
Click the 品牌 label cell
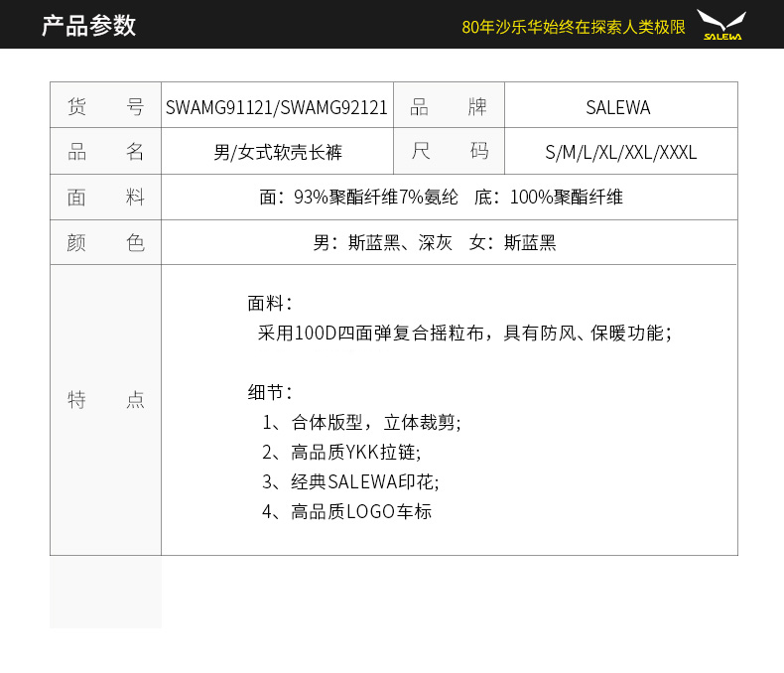(x=449, y=105)
